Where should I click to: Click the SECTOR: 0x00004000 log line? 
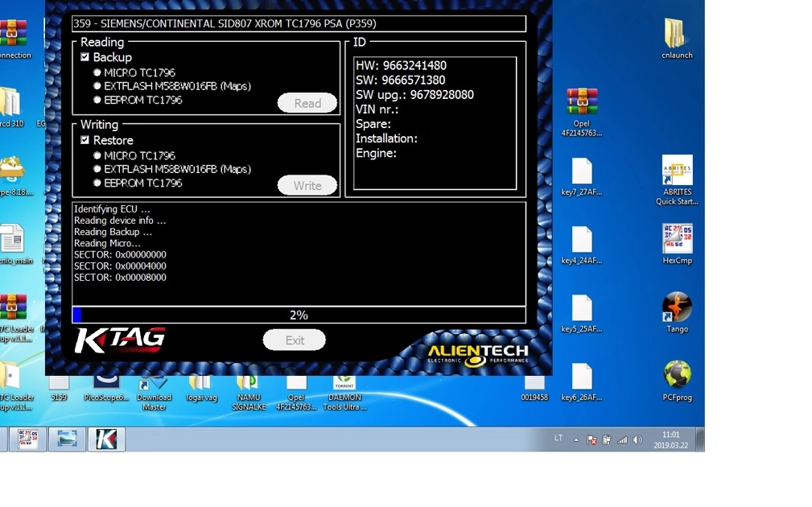click(x=120, y=266)
